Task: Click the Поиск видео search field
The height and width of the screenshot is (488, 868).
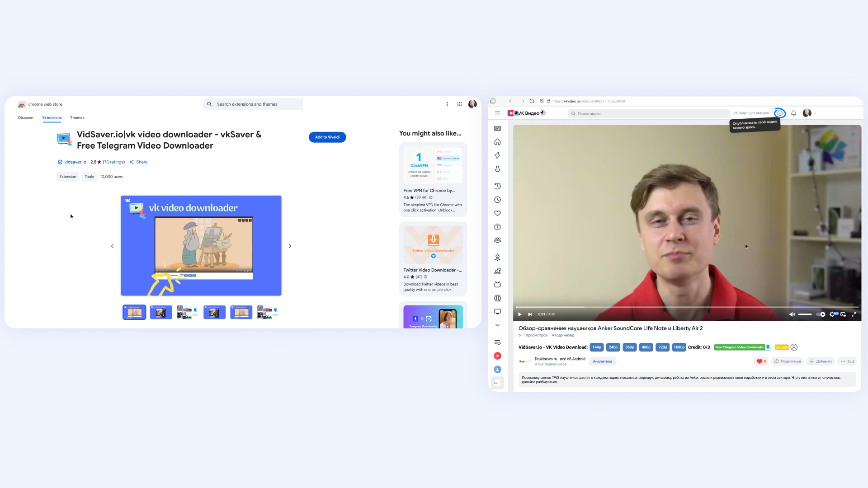Action: [x=649, y=114]
